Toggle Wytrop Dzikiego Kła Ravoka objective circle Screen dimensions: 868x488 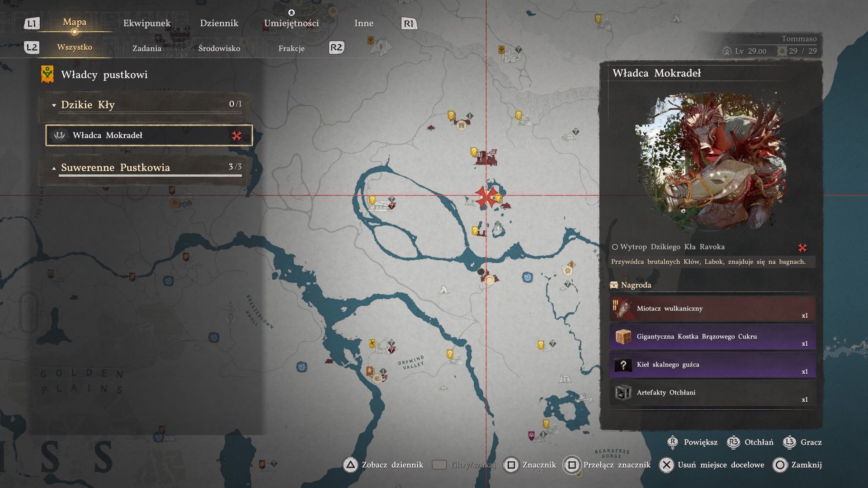point(615,247)
